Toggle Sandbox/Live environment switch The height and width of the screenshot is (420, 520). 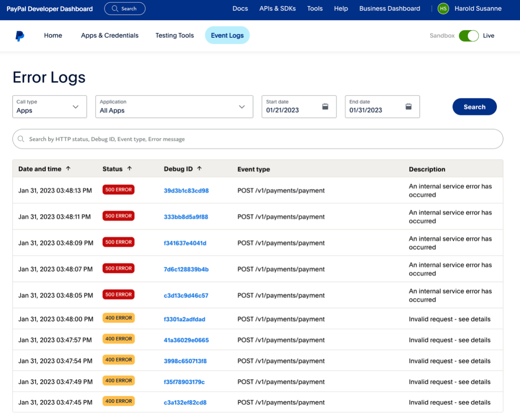point(468,36)
